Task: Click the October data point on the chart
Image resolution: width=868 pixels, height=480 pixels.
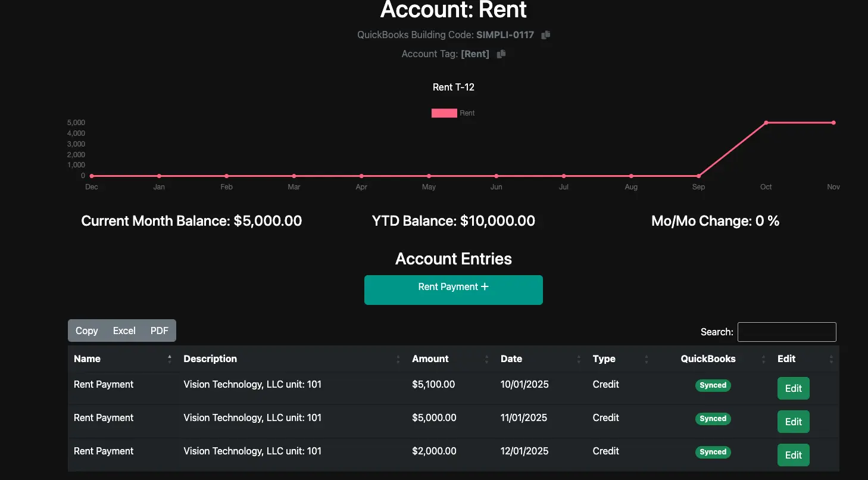Action: 766,122
